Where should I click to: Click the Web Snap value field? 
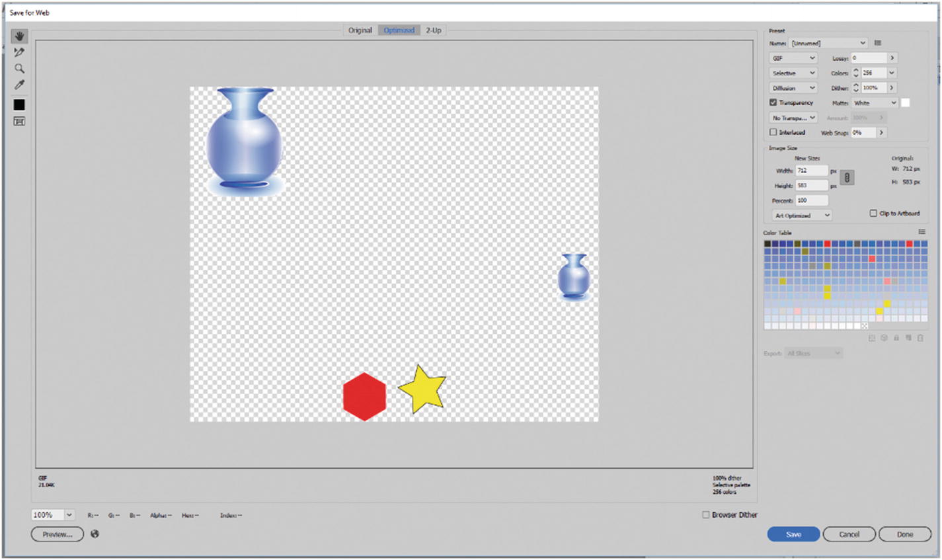[x=863, y=133]
